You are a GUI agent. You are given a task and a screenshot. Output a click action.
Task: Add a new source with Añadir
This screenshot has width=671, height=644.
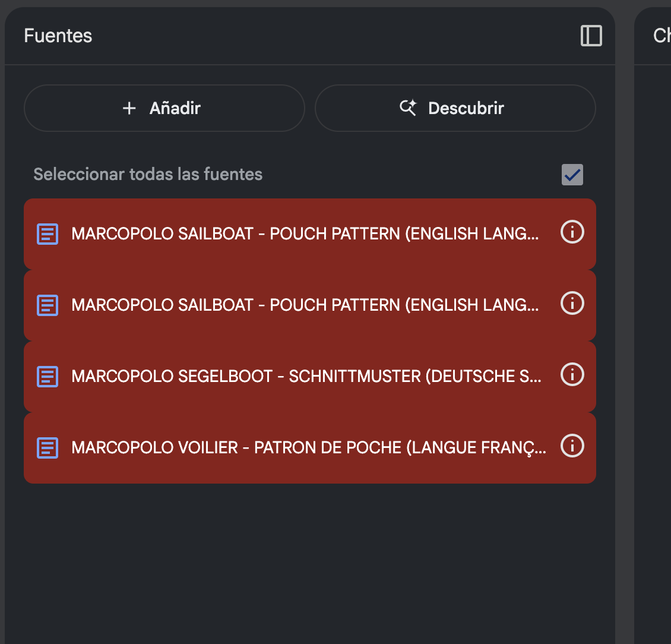[164, 108]
